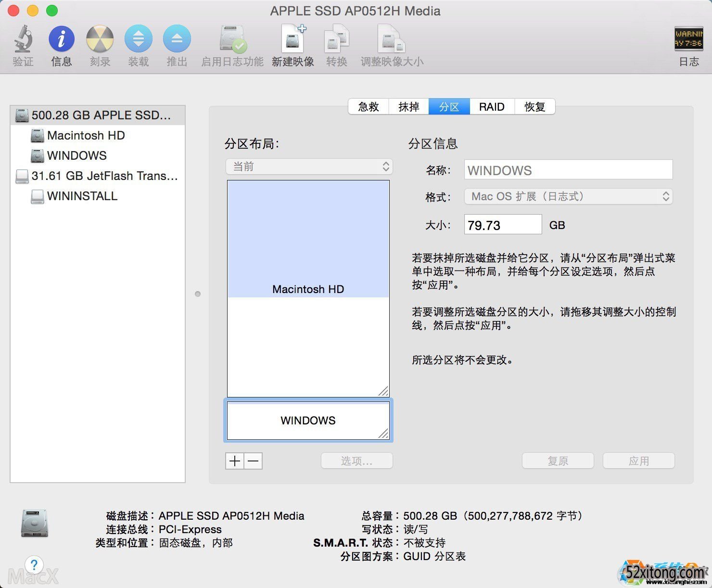This screenshot has width=712, height=588.
Task: Create a New Image (新建映像)
Action: (x=293, y=38)
